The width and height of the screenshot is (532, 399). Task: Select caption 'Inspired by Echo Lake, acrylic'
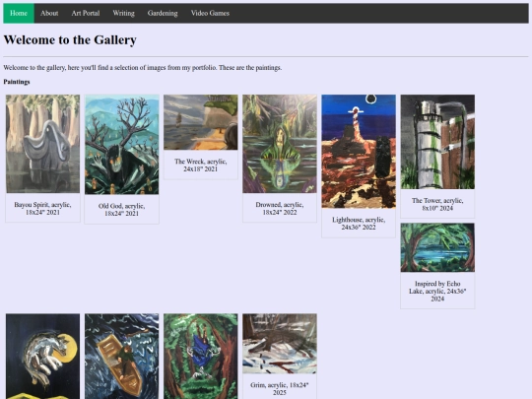(437, 291)
